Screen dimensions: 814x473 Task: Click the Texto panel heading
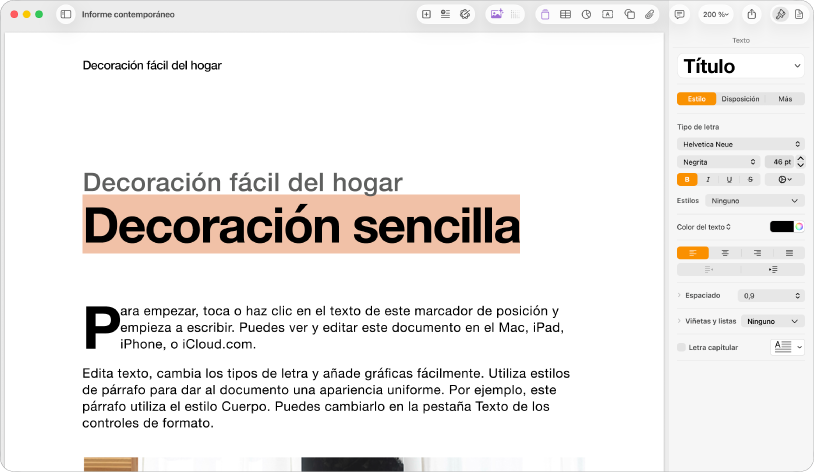coord(741,40)
